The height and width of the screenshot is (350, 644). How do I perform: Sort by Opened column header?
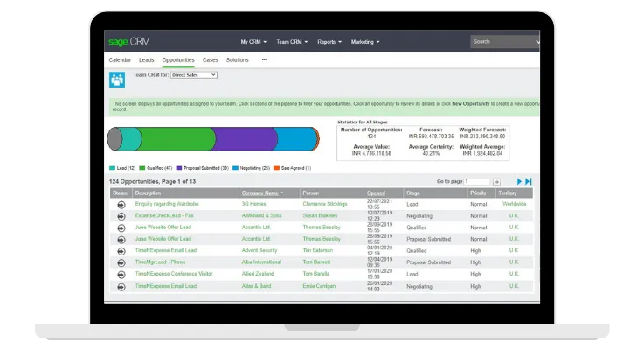pos(376,192)
